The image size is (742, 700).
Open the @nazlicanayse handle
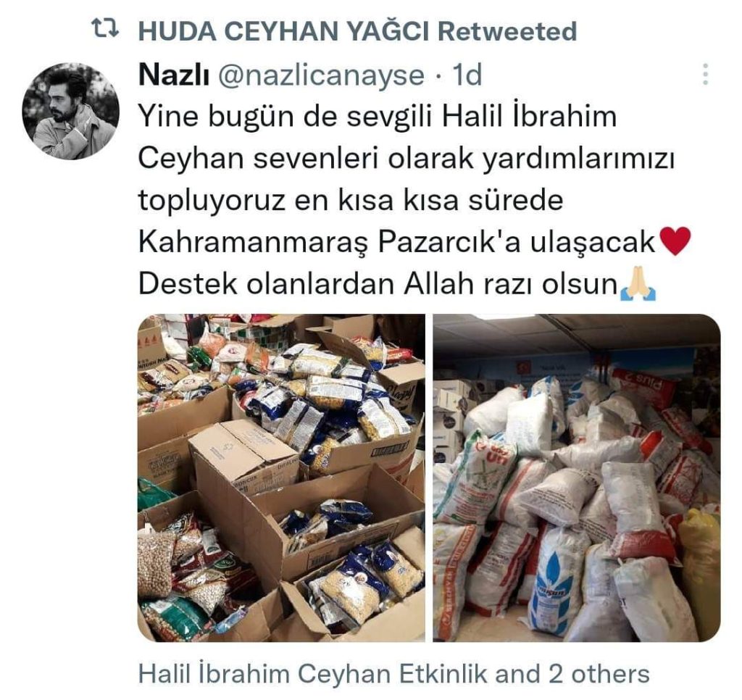(321, 76)
